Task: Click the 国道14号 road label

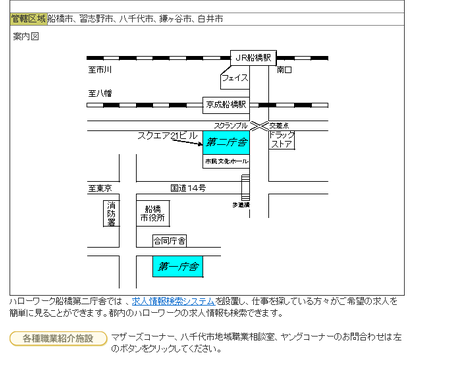Action: (x=188, y=188)
